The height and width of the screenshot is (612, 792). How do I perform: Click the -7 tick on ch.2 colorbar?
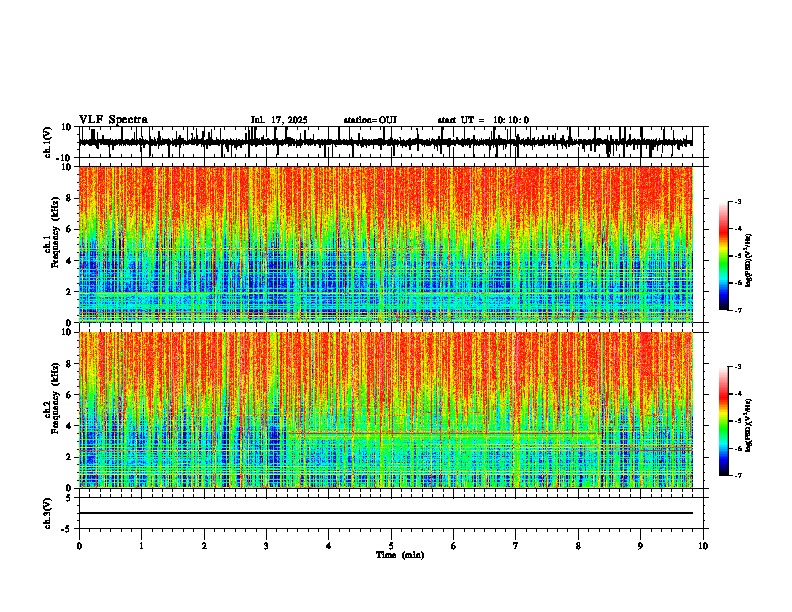click(737, 475)
